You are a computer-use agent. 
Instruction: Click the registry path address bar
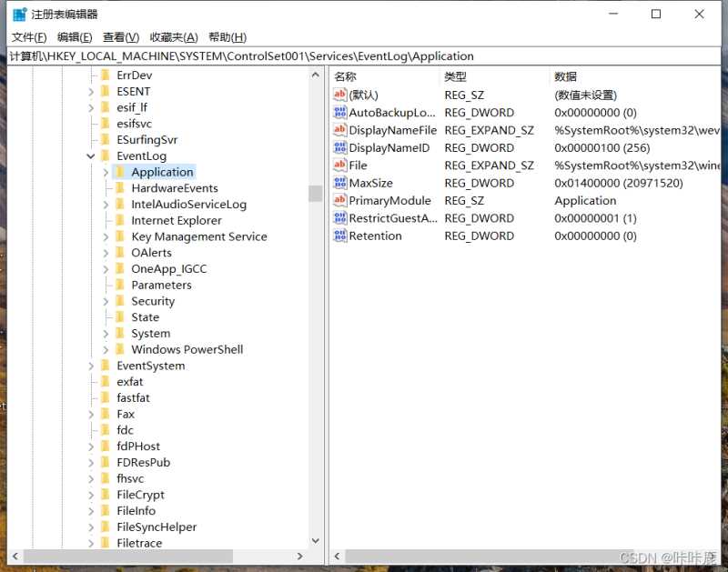(364, 55)
